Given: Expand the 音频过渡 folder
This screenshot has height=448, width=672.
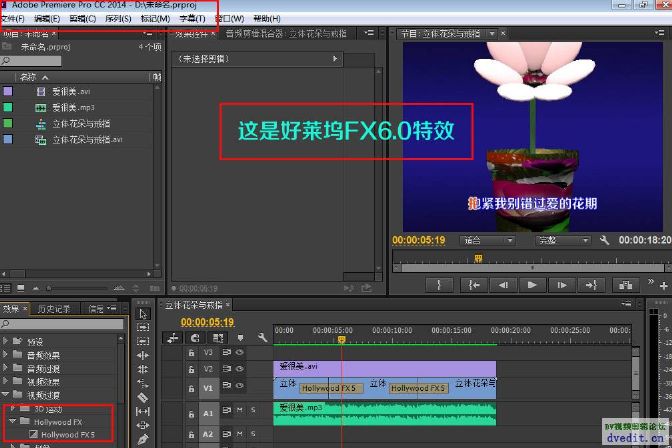Looking at the screenshot, I should click(x=5, y=368).
